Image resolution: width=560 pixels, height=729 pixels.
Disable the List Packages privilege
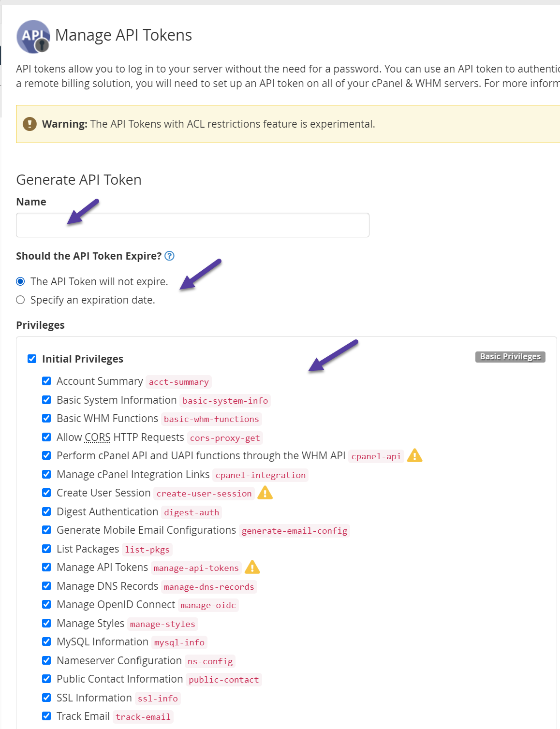tap(46, 549)
